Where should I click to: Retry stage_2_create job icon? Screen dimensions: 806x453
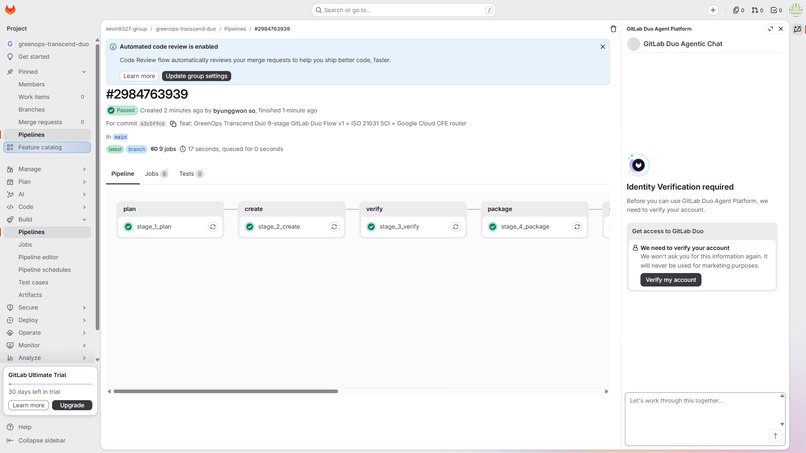pos(334,227)
